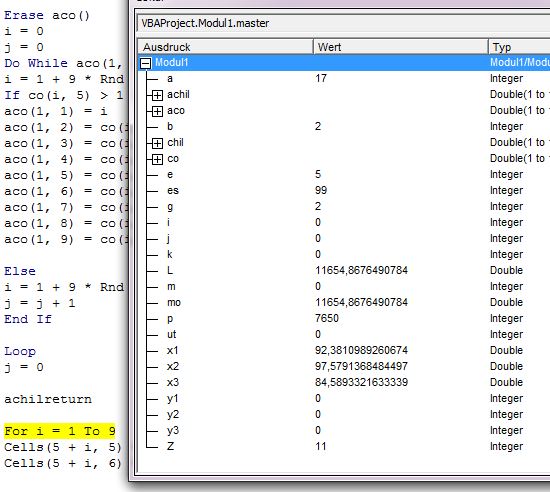Click the Cells(5 + i, 6) line
The width and height of the screenshot is (550, 492).
coord(63,463)
